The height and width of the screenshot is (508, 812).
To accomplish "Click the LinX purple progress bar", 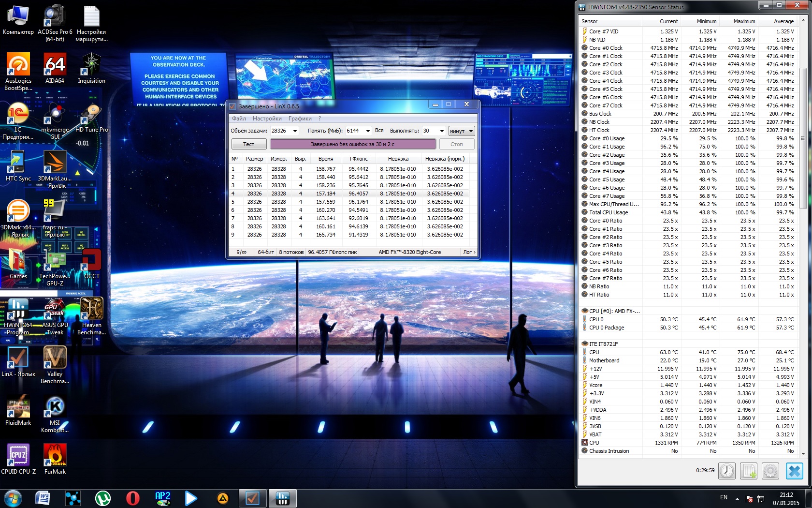I will pos(352,144).
